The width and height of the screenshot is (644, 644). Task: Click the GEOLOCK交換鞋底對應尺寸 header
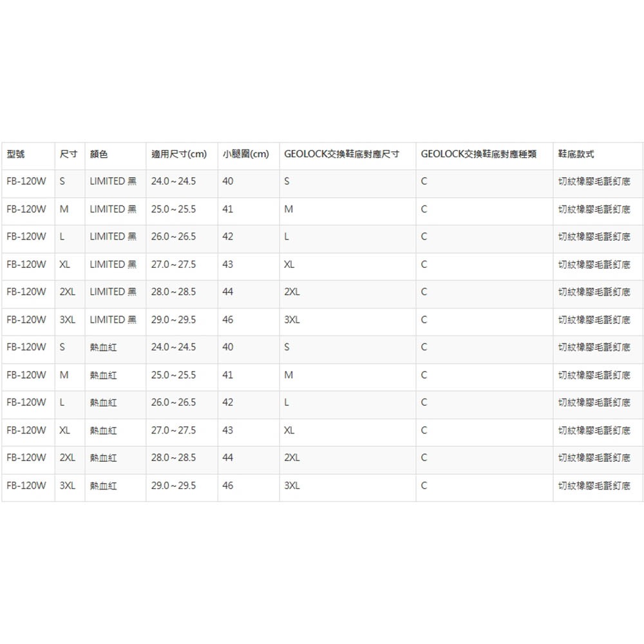coord(341,155)
